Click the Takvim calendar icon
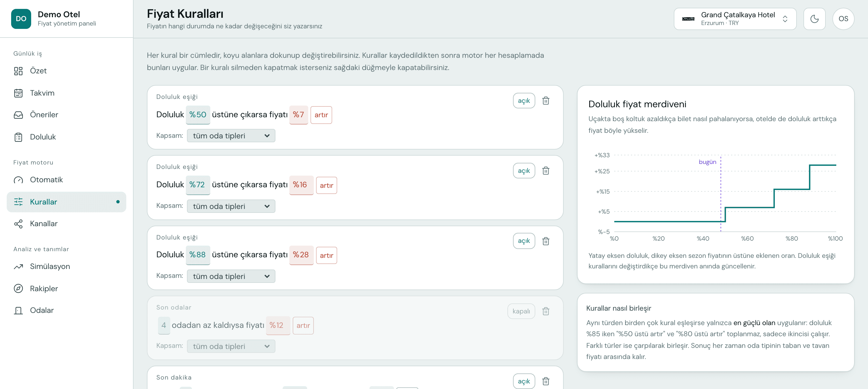Screen dimensions: 868x389 (x=18, y=93)
